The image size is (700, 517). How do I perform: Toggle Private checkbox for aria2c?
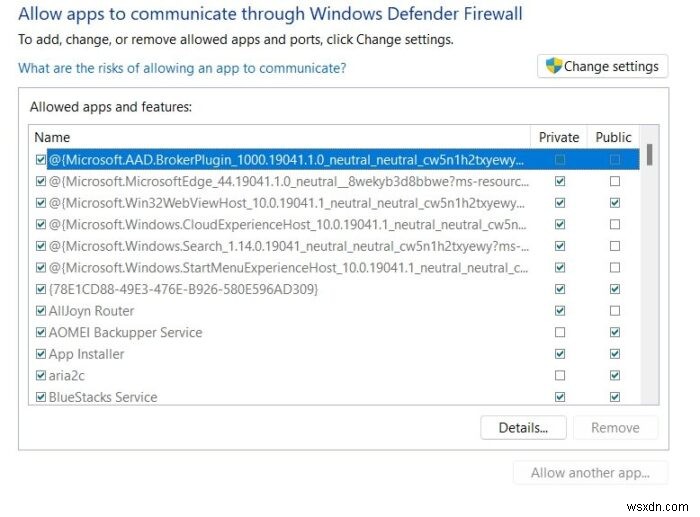pyautogui.click(x=559, y=375)
